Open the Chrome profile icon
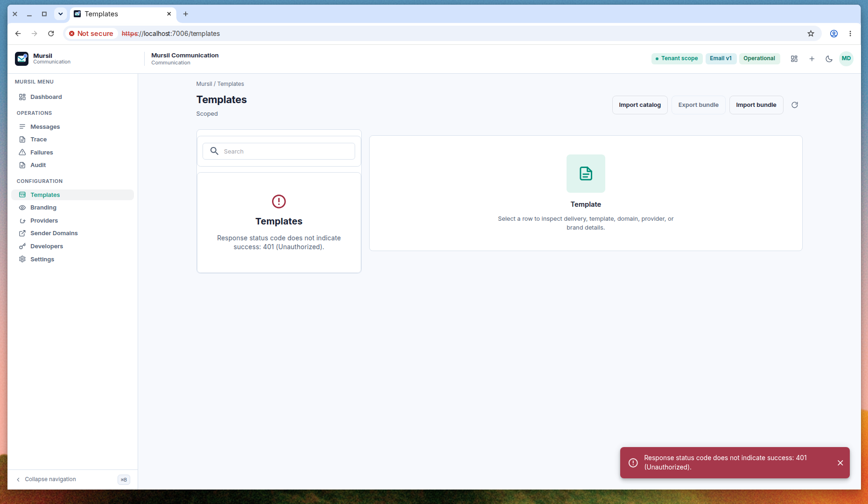The height and width of the screenshot is (504, 868). click(833, 34)
